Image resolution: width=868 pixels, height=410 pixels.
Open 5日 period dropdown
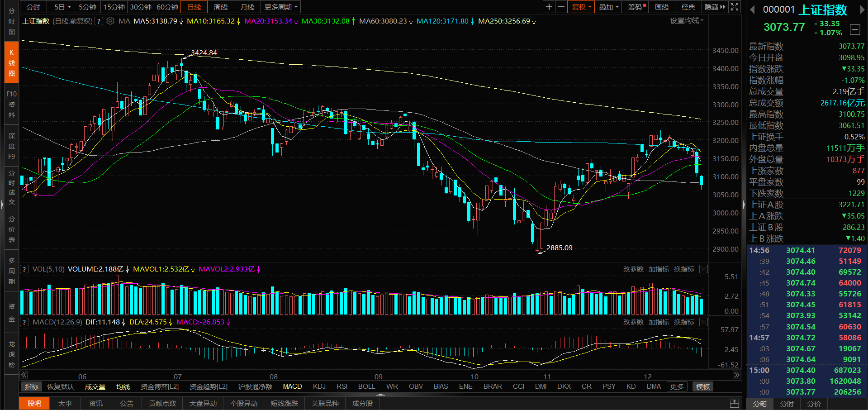62,7
